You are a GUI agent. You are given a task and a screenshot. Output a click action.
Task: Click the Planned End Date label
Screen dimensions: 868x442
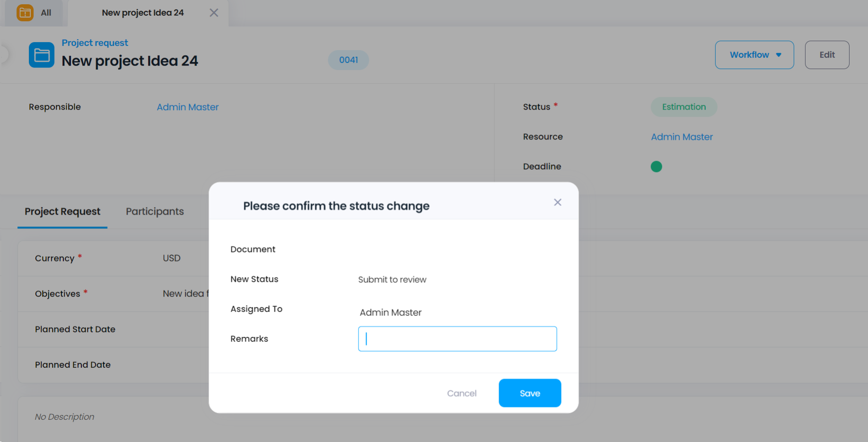(x=73, y=365)
